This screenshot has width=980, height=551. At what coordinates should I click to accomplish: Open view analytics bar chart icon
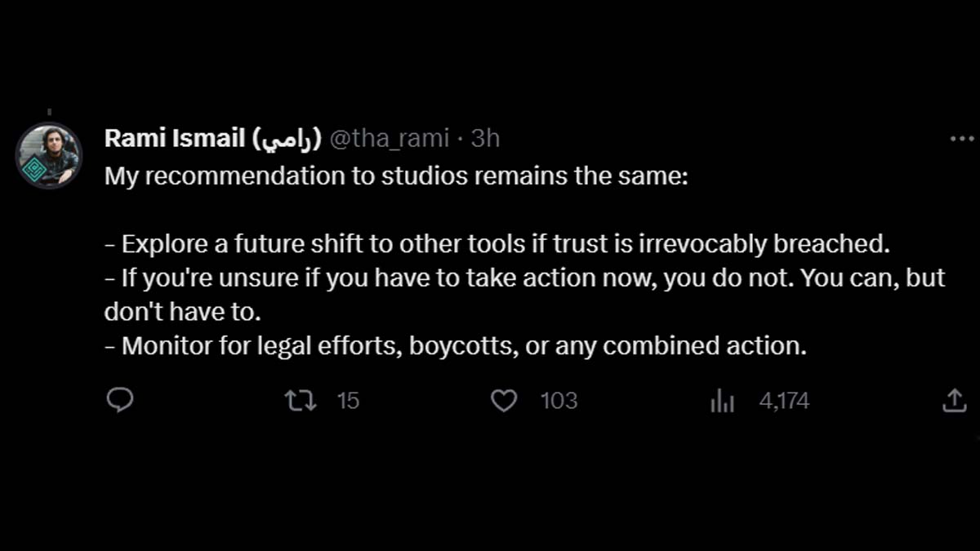click(723, 400)
